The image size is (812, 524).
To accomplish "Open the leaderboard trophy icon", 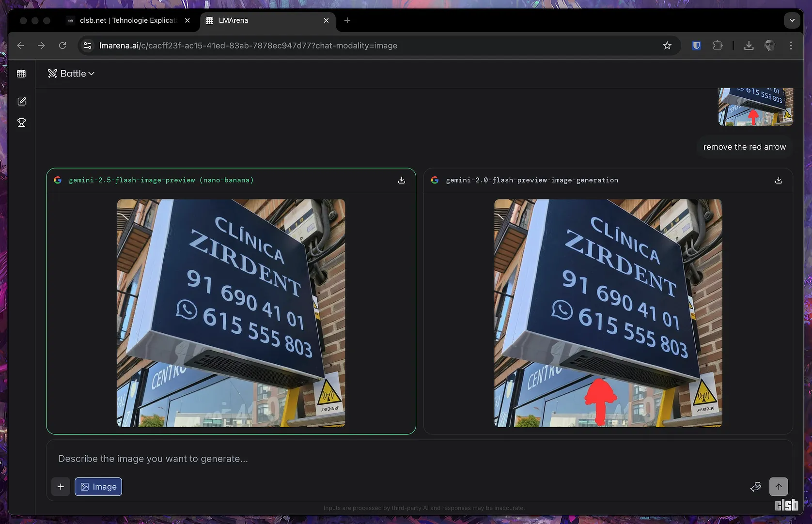I will (x=21, y=123).
